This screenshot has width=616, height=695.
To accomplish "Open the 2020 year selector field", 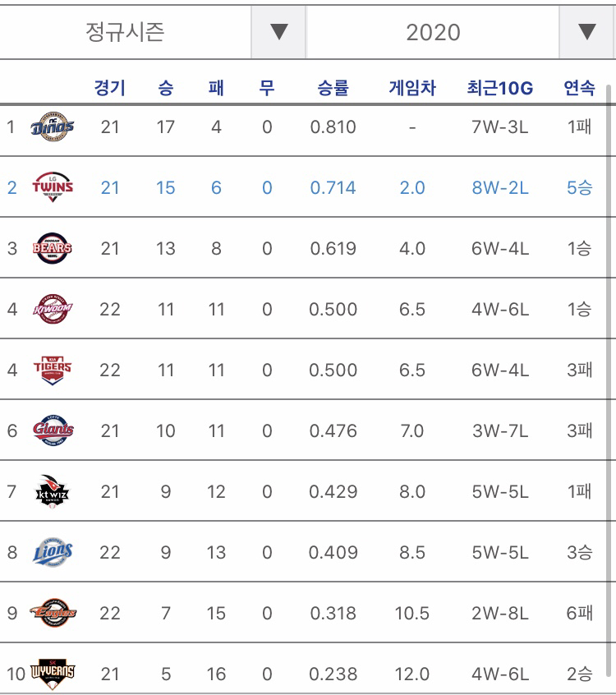I will pyautogui.click(x=433, y=32).
